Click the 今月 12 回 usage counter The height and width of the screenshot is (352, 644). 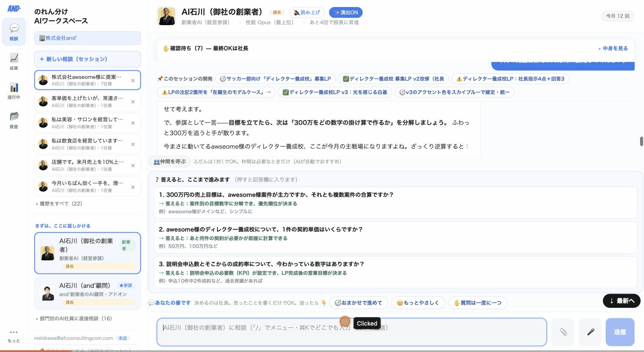[x=618, y=16]
